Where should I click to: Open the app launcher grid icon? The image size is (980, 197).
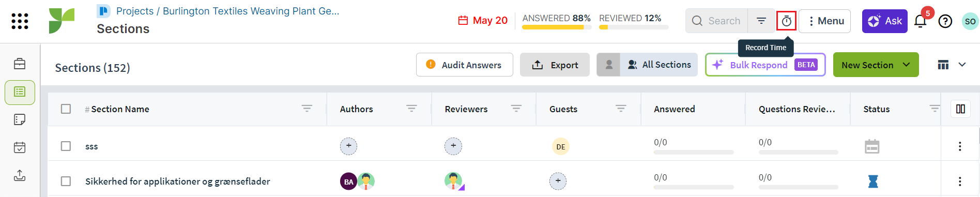click(x=20, y=21)
